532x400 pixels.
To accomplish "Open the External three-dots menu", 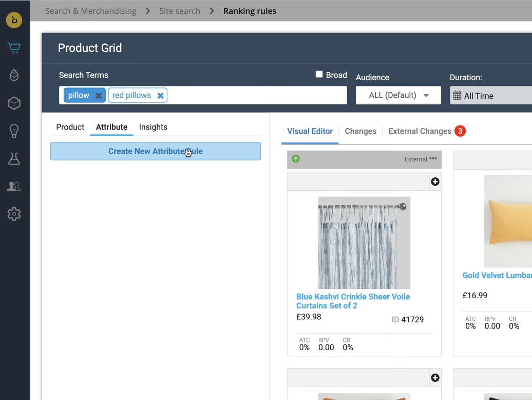I will pos(433,158).
